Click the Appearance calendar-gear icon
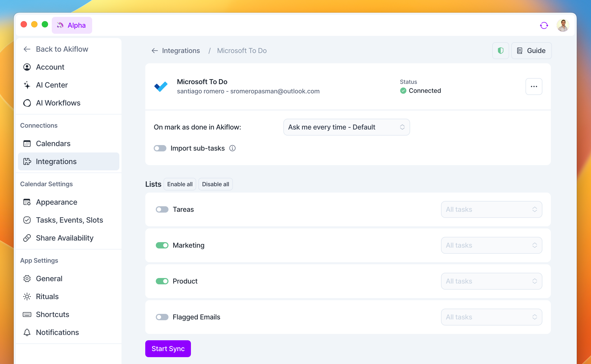 coord(27,202)
